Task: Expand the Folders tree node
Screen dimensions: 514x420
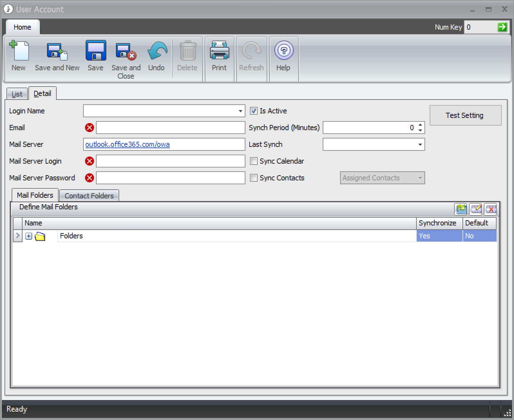Action: click(29, 236)
